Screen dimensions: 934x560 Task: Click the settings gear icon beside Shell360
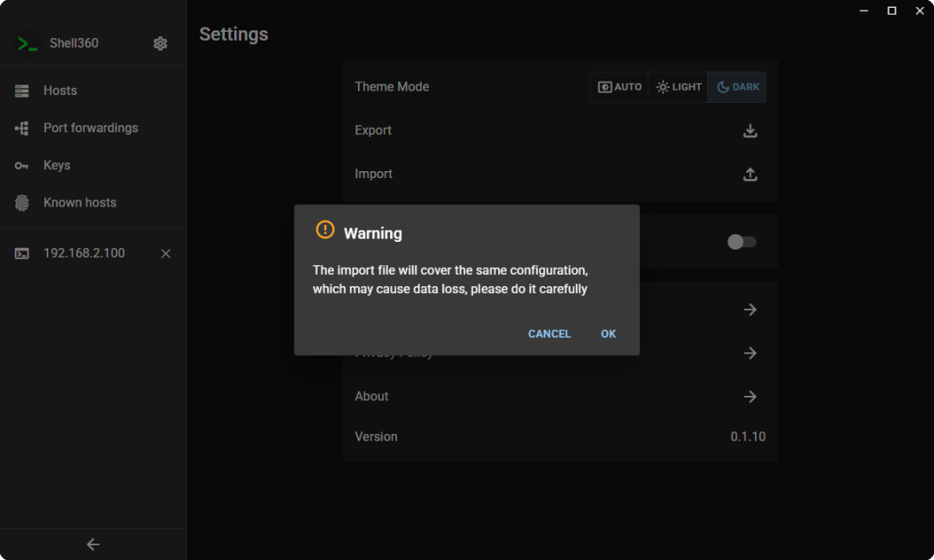(160, 43)
